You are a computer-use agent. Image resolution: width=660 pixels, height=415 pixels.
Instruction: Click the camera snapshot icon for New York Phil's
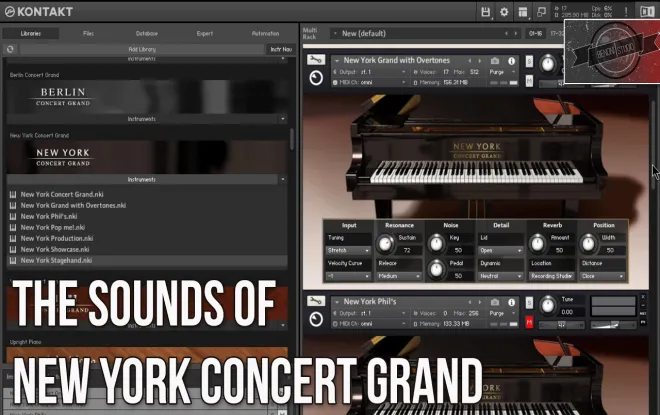[x=495, y=302]
